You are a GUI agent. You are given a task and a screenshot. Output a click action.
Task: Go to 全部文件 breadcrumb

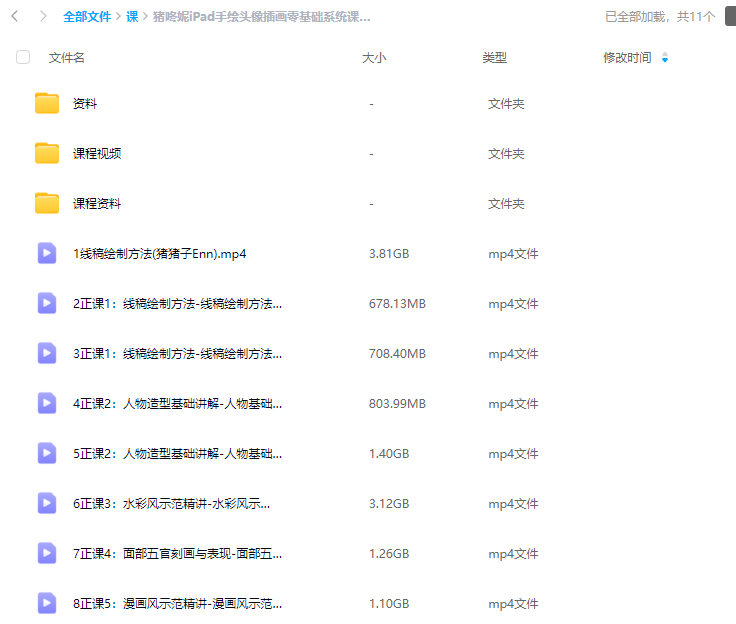87,17
